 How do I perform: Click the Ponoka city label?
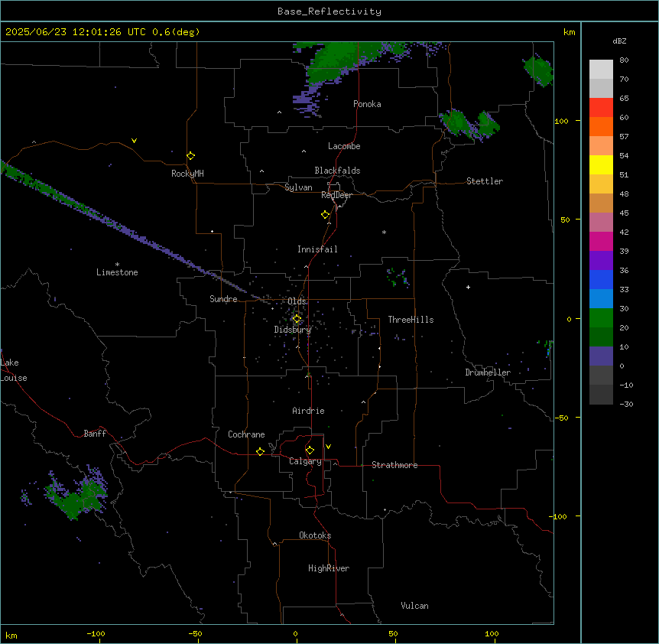(x=367, y=104)
